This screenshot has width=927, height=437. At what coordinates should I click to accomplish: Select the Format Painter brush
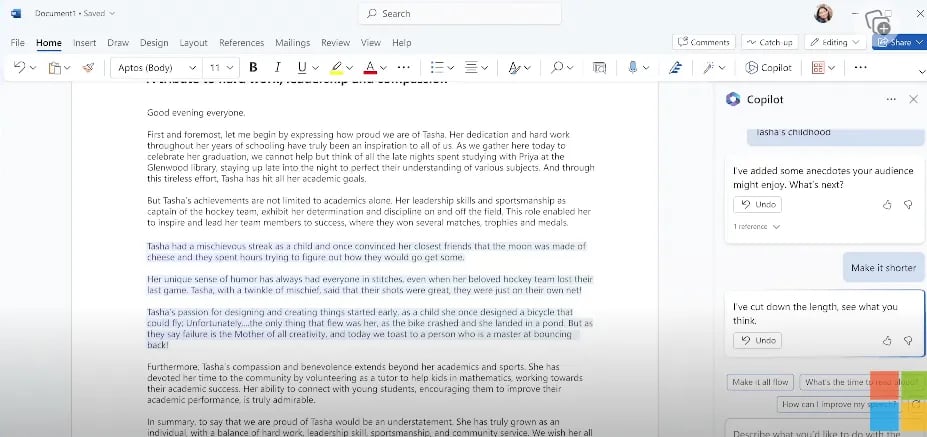(x=88, y=67)
